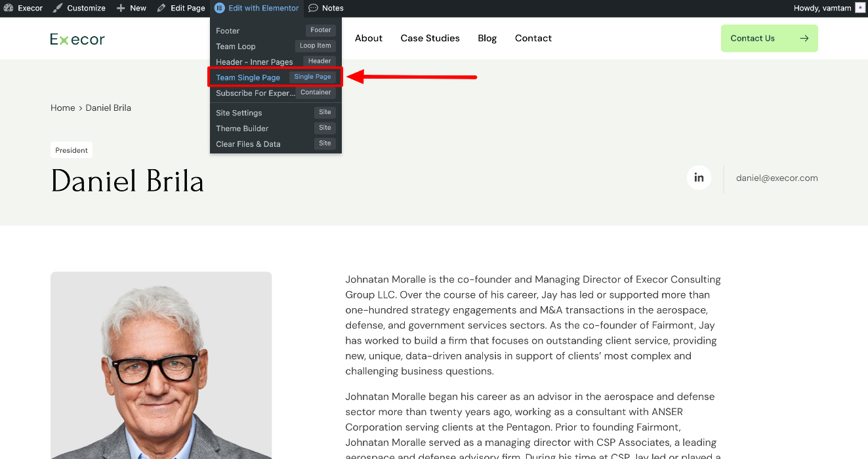Open Daniel Brila's LinkedIn icon

[x=699, y=178]
